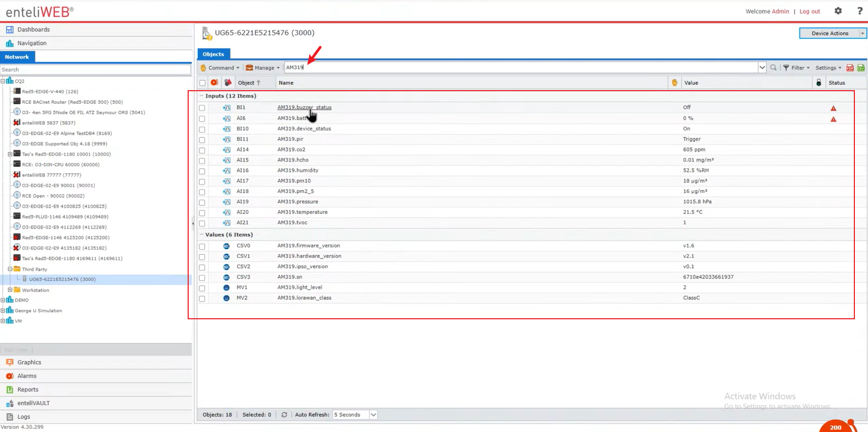This screenshot has width=868, height=432.
Task: Click the Device Actions button
Action: (x=830, y=33)
